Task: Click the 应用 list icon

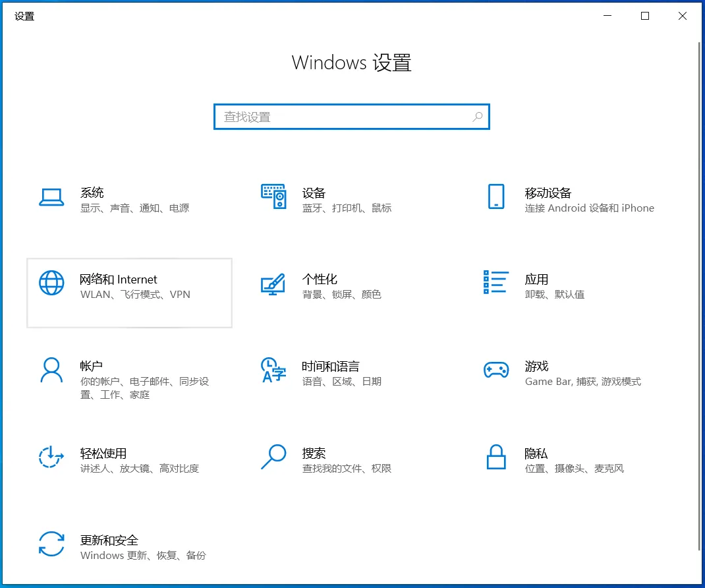Action: (496, 282)
